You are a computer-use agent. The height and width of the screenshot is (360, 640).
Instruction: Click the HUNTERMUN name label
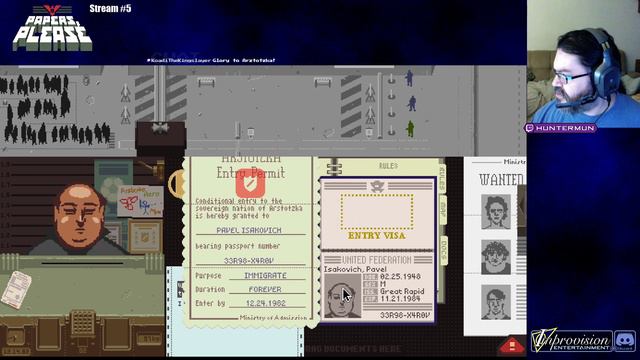[565, 128]
